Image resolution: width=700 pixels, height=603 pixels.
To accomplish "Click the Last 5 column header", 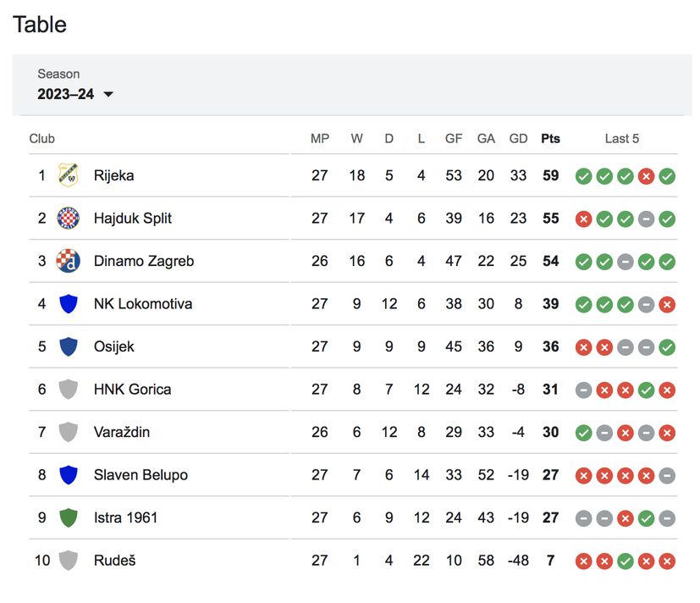I will (x=622, y=139).
